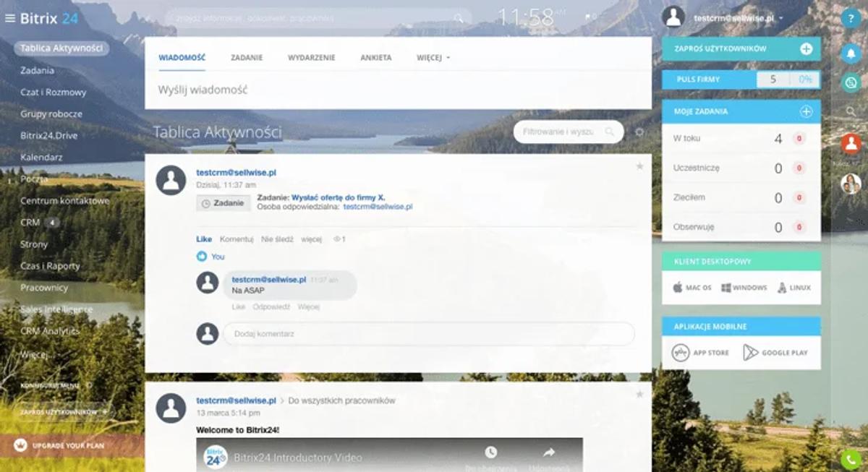This screenshot has width=868, height=472.
Task: Open Bitrix24.Drive menu item
Action: (x=48, y=135)
